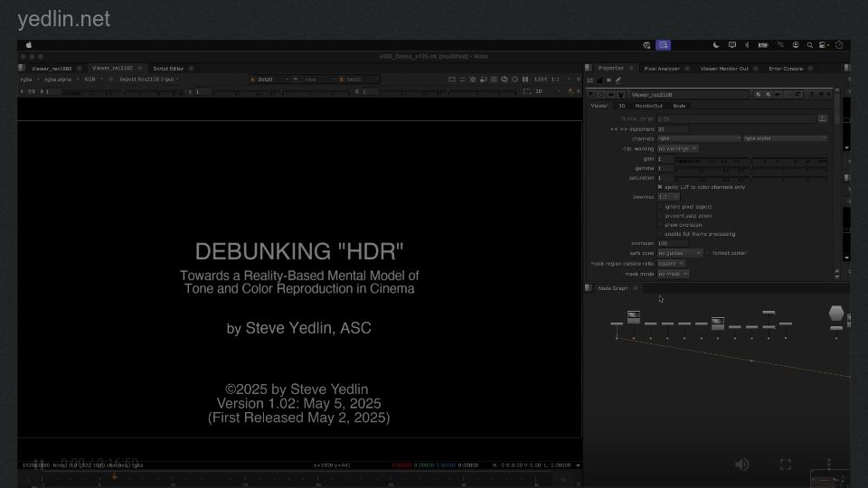Open the A input Dot20 dropdown
The width and height of the screenshot is (868, 488).
269,80
